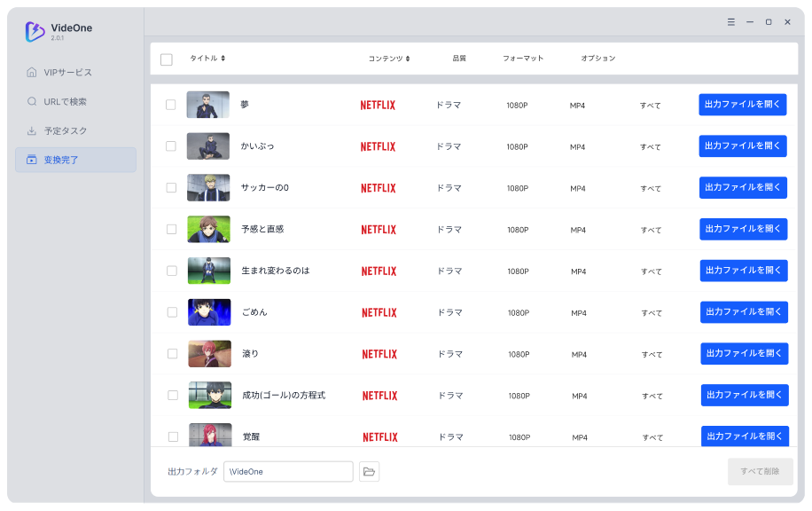Check the select-all checkbox in header
The width and height of the screenshot is (812, 511).
point(167,59)
